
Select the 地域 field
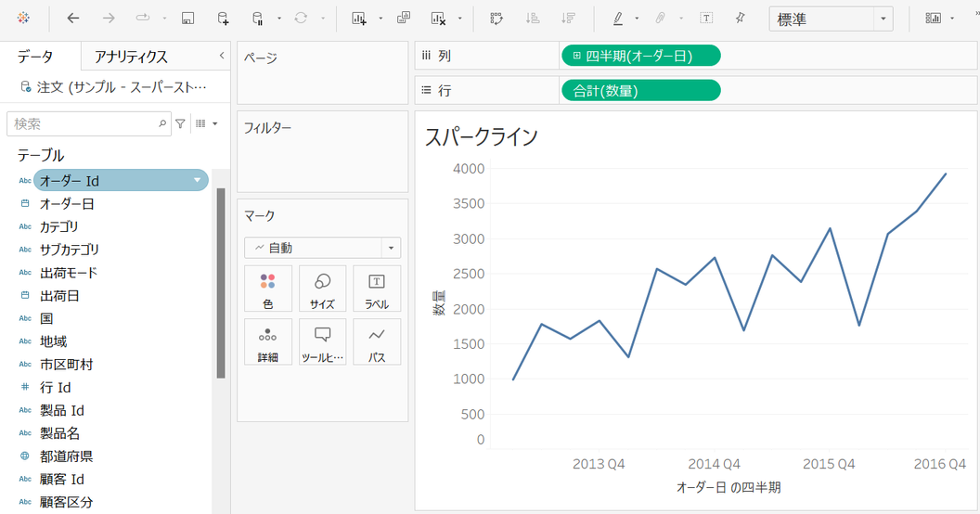53,341
